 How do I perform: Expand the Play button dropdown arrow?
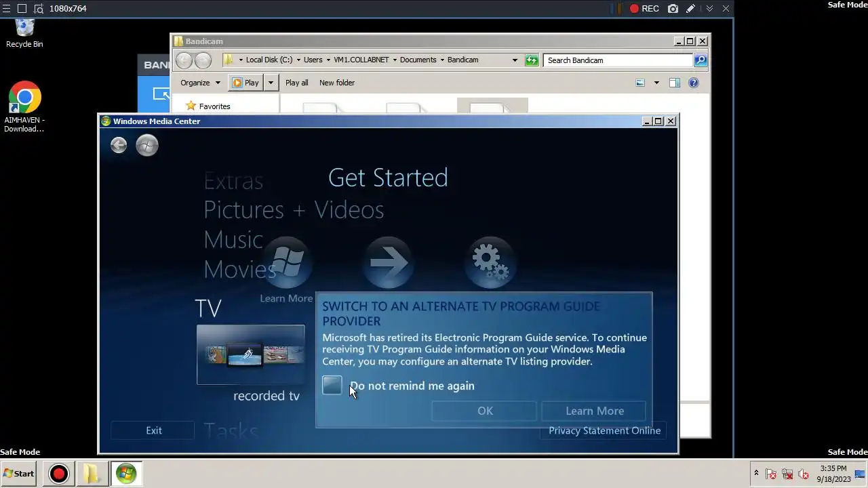pyautogui.click(x=270, y=83)
